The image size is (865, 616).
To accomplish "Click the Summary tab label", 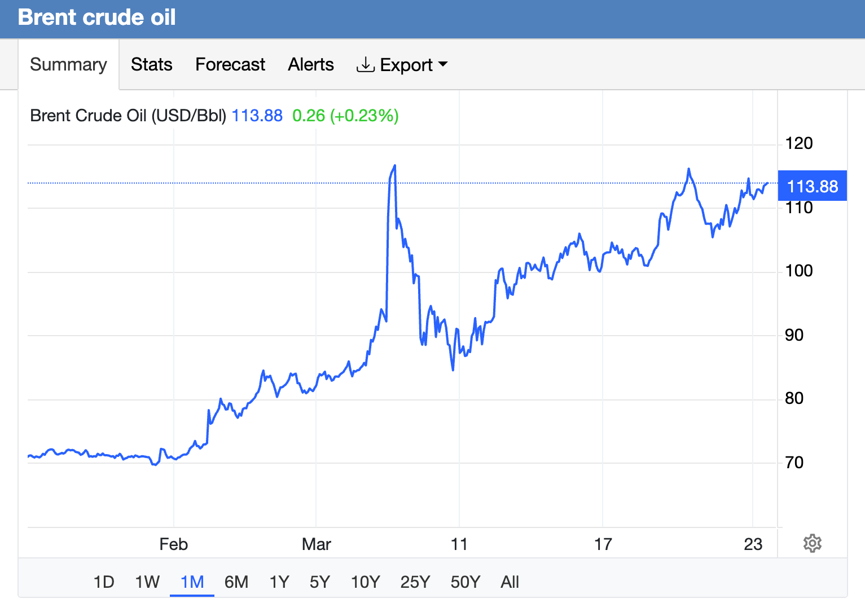I will [x=68, y=64].
